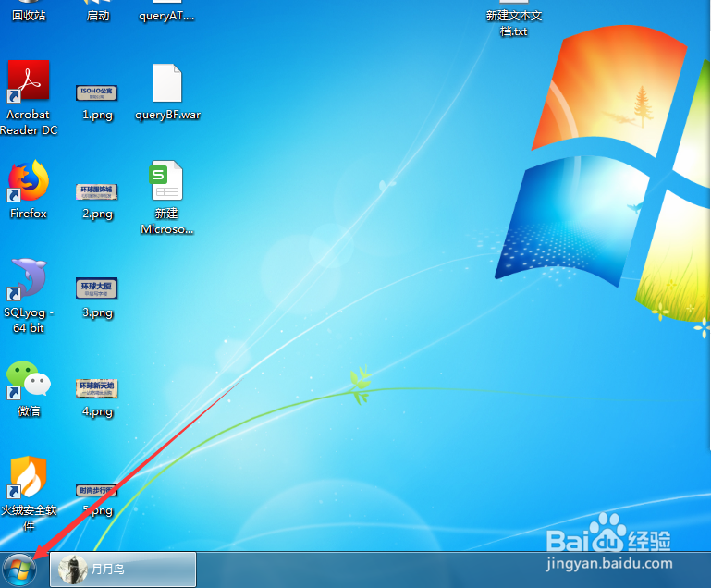
Task: Select the queryBF.war file icon
Action: click(x=167, y=92)
